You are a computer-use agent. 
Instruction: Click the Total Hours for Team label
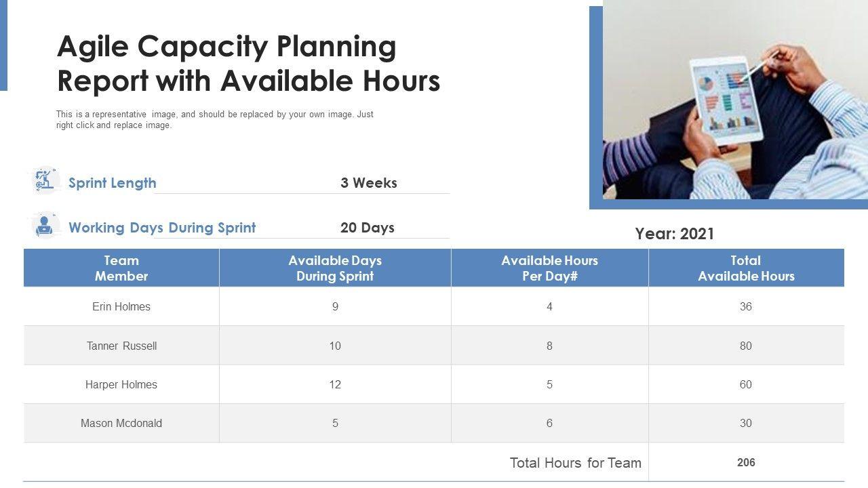(x=575, y=463)
